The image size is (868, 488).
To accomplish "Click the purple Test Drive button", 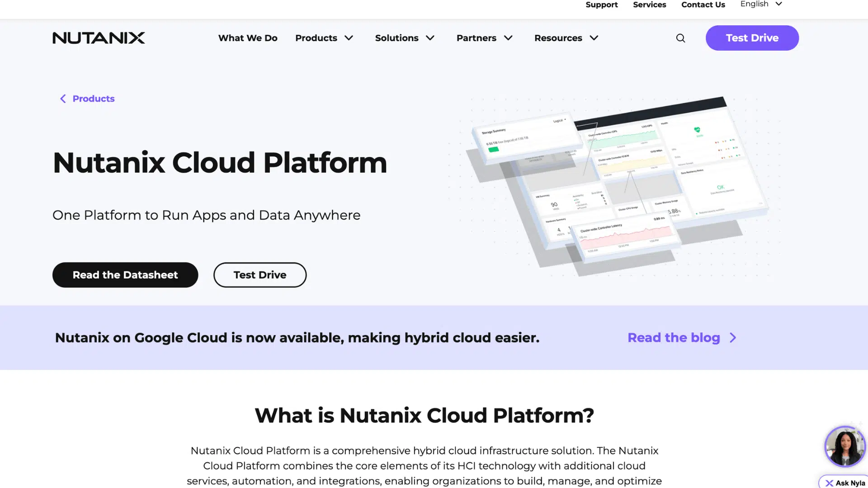I will (x=752, y=38).
